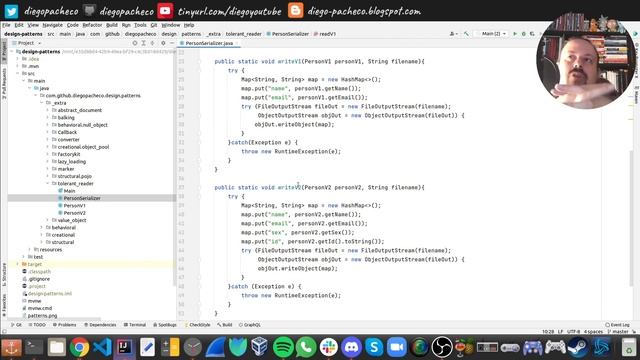The image size is (640, 360).
Task: Open Discord icon in the dock
Action: tap(351, 347)
